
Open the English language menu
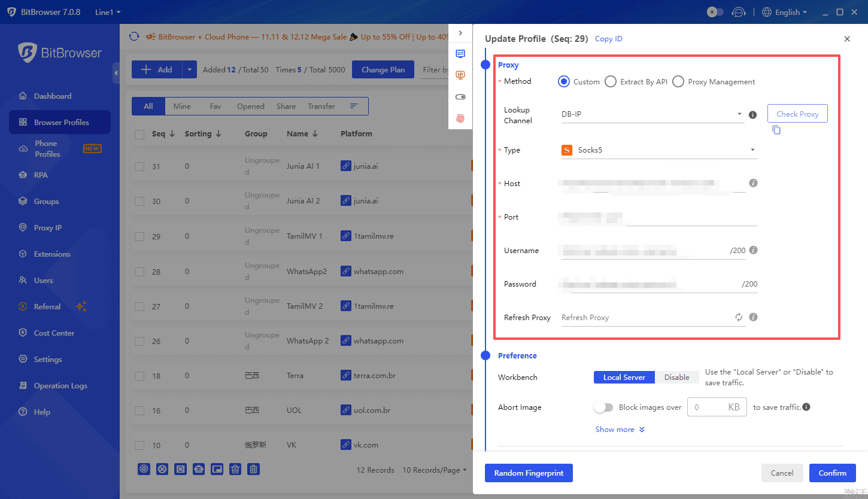click(x=784, y=12)
